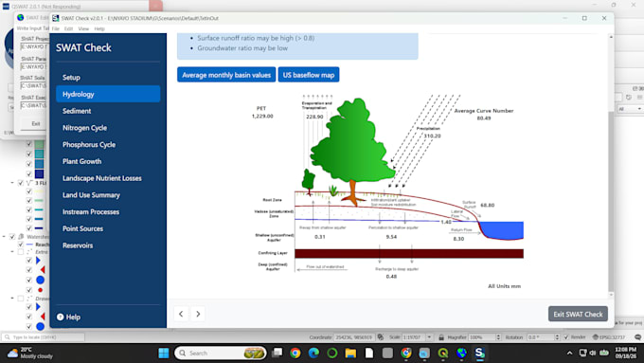The width and height of the screenshot is (644, 363).
Task: Switch to SWAT Check taskbar icon
Action: [x=479, y=354]
